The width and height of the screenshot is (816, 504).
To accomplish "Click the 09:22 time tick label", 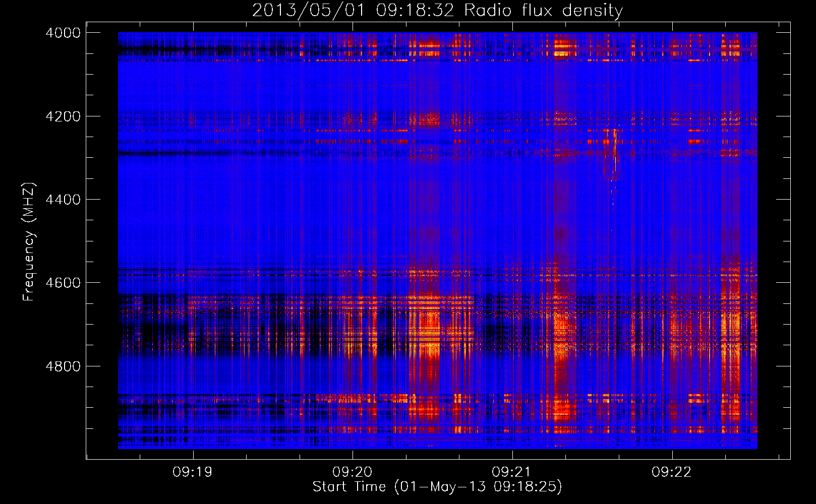I will pos(672,472).
